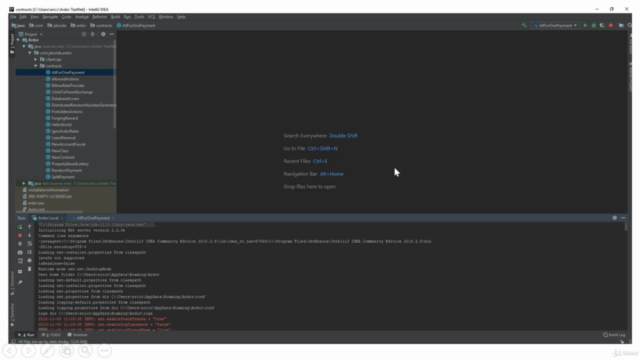The height and width of the screenshot is (360, 640).
Task: Stop the process using the toolbar's red square
Action: pyautogui.click(x=611, y=25)
